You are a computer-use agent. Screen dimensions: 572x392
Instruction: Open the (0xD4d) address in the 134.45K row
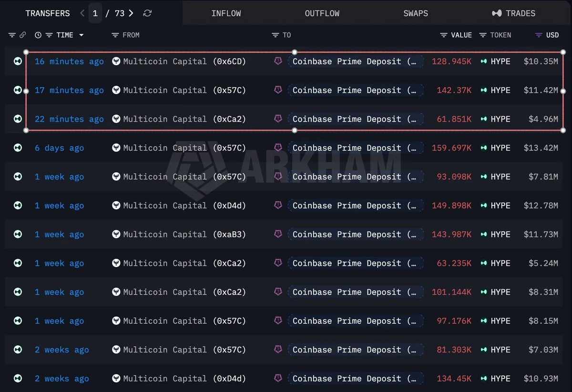pos(229,379)
